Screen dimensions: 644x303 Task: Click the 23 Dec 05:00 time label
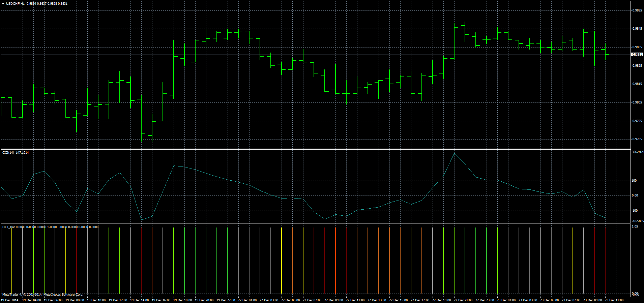click(x=549, y=300)
